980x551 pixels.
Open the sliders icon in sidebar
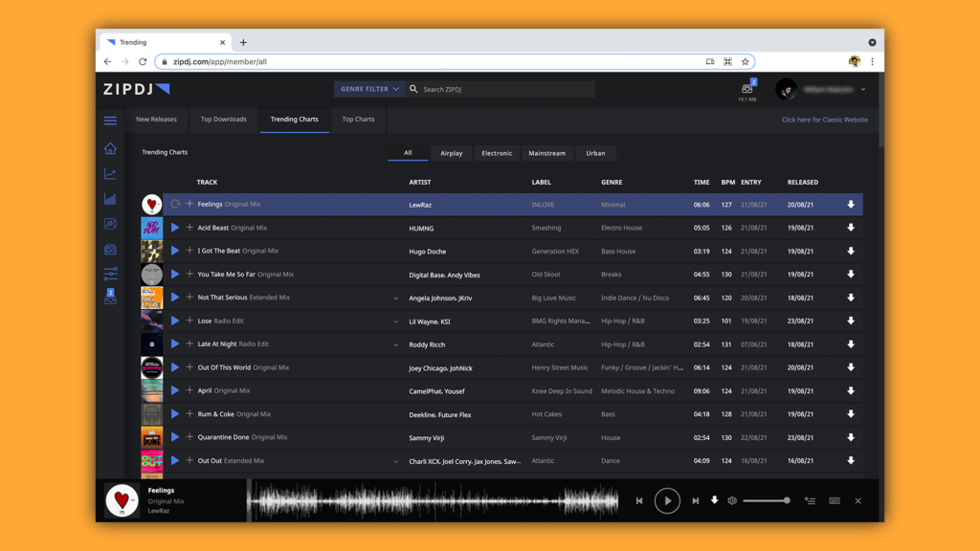tap(110, 273)
